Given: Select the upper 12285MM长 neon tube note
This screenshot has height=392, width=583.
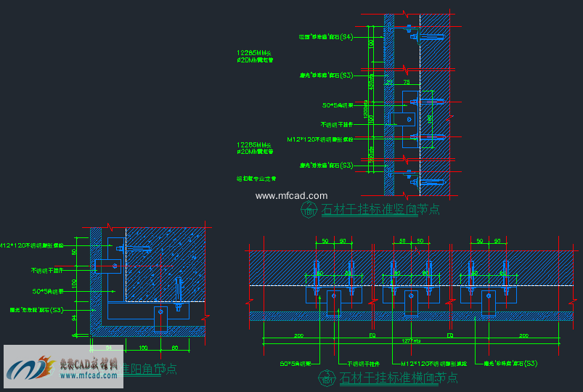Looking at the screenshot, I should pos(255,57).
